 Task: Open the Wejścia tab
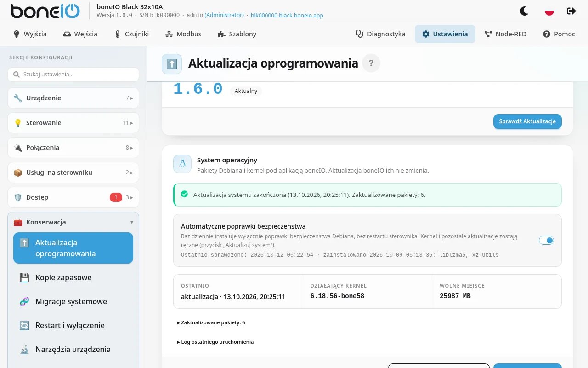(x=80, y=34)
